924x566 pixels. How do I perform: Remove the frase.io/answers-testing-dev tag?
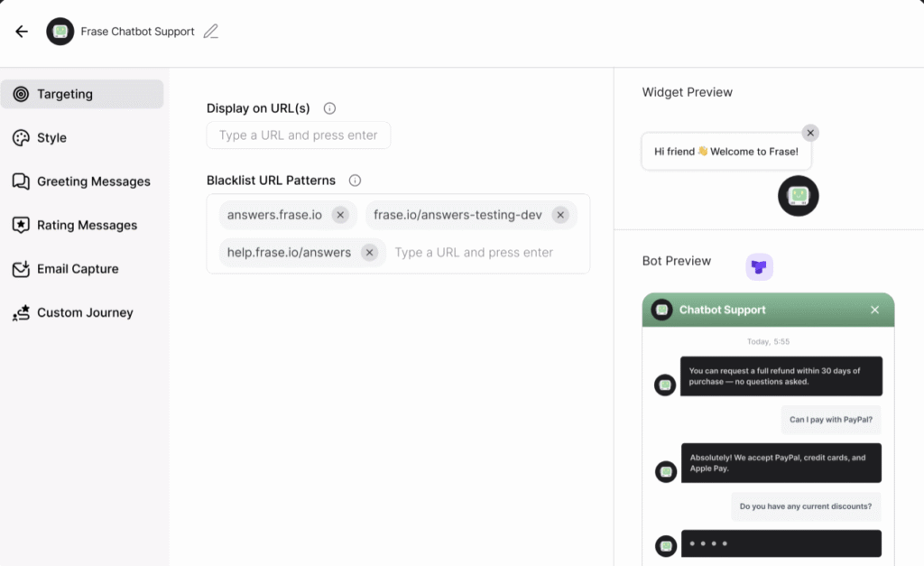(560, 215)
